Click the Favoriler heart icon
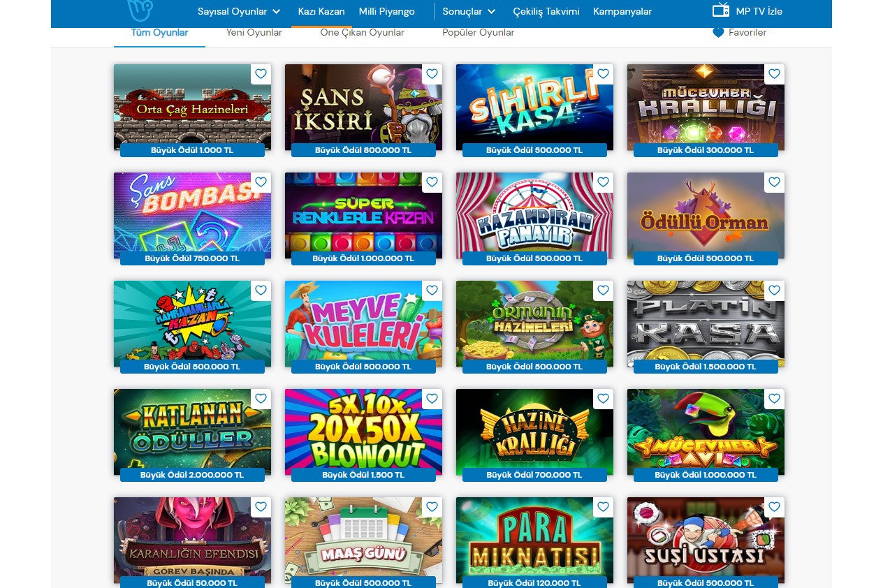 718,33
